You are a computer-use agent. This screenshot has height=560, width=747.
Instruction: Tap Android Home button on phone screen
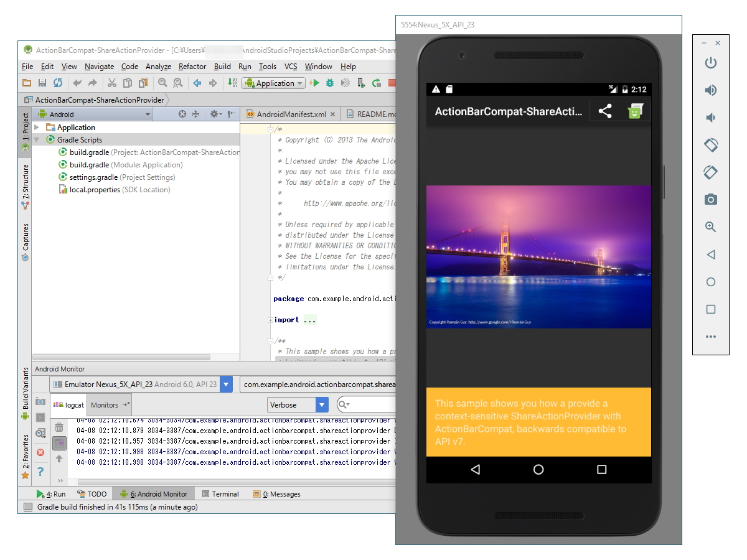(x=538, y=470)
